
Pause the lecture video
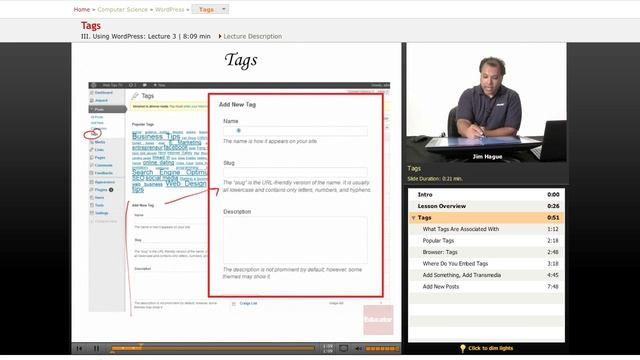pyautogui.click(x=96, y=348)
